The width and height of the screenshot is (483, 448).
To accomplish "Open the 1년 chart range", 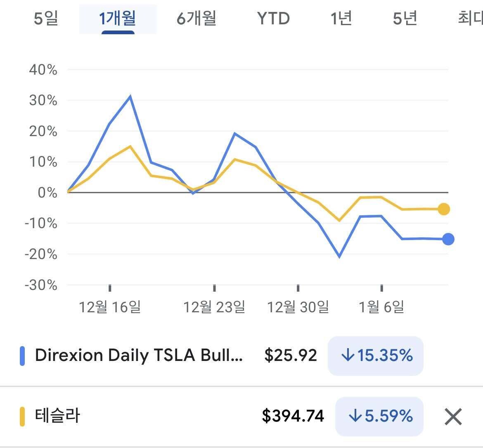I will 341,19.
